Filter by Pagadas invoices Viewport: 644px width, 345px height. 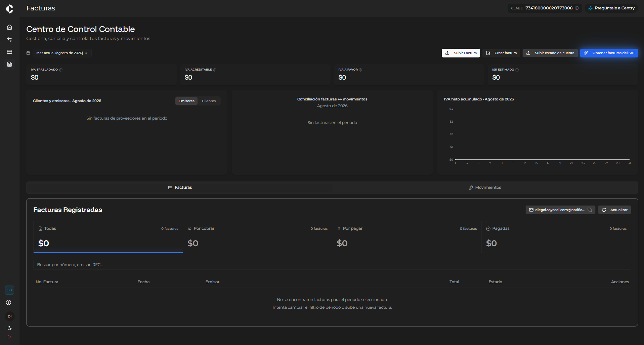click(x=556, y=237)
